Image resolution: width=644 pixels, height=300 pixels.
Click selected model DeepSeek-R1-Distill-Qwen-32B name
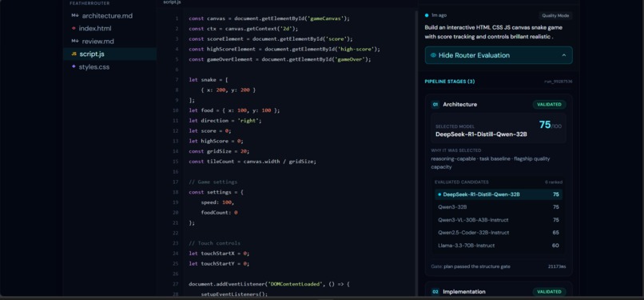point(481,134)
